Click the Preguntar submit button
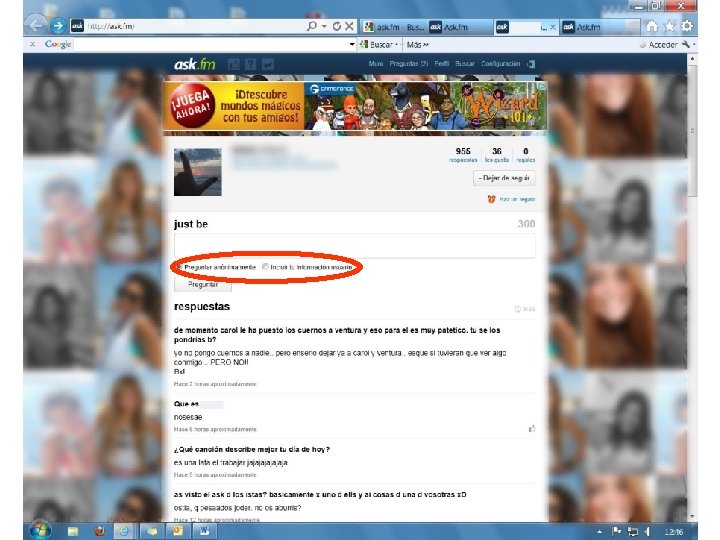 202,284
